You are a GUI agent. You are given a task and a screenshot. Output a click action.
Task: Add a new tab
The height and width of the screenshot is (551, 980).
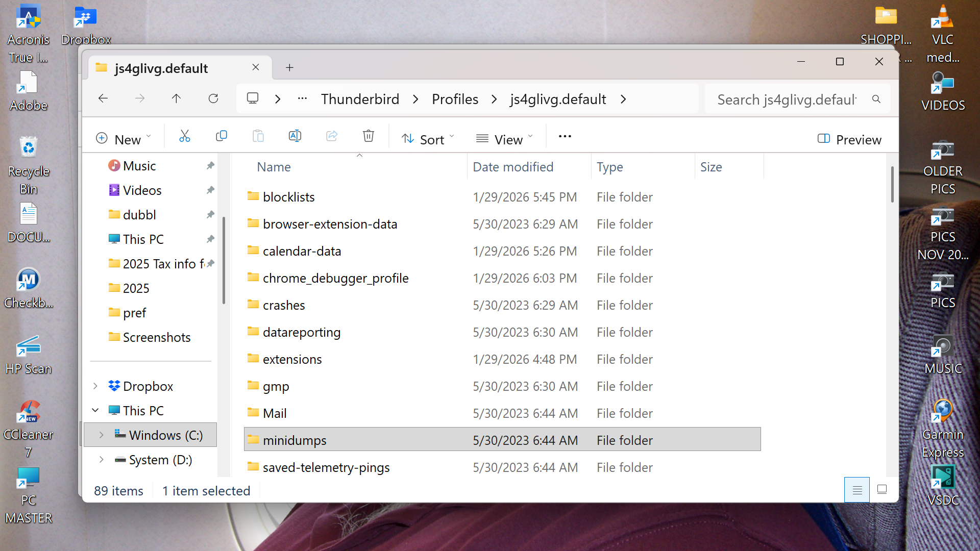tap(289, 67)
